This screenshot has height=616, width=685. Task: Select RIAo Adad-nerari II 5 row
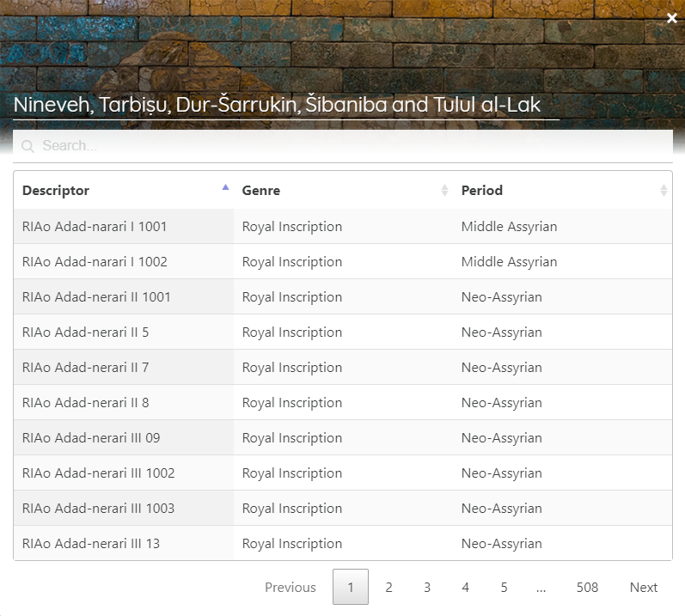tap(85, 332)
